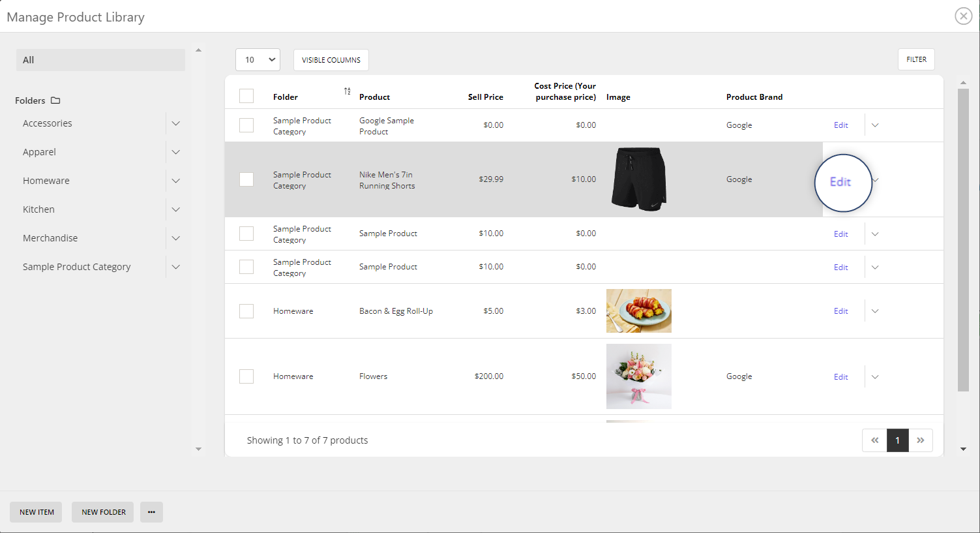Select the All folders tab
Screen dimensions: 980x533
100,59
